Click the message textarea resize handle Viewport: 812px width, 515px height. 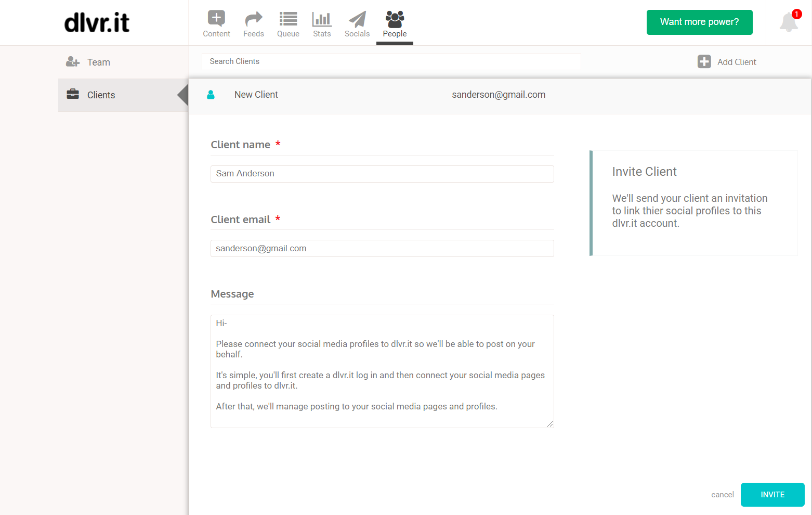click(550, 424)
